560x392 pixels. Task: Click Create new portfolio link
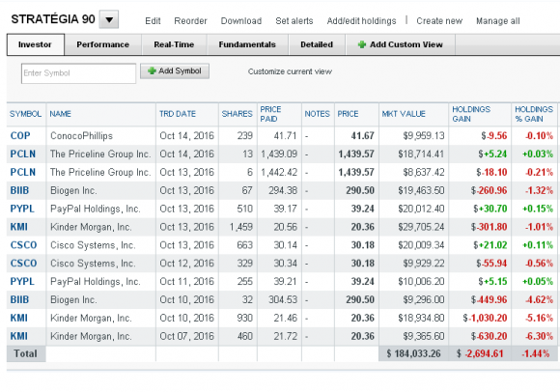click(439, 21)
